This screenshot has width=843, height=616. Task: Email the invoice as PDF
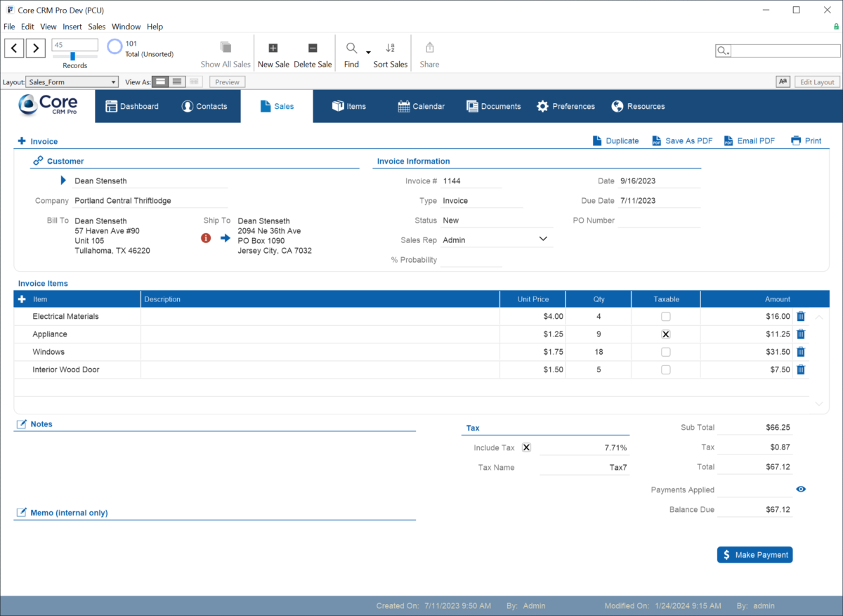pos(749,140)
